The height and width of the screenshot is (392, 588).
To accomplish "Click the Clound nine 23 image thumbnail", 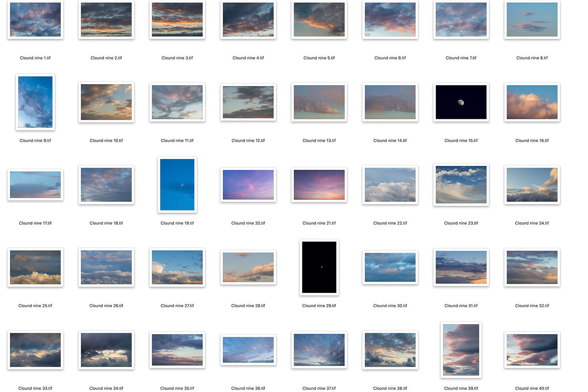I will [461, 185].
